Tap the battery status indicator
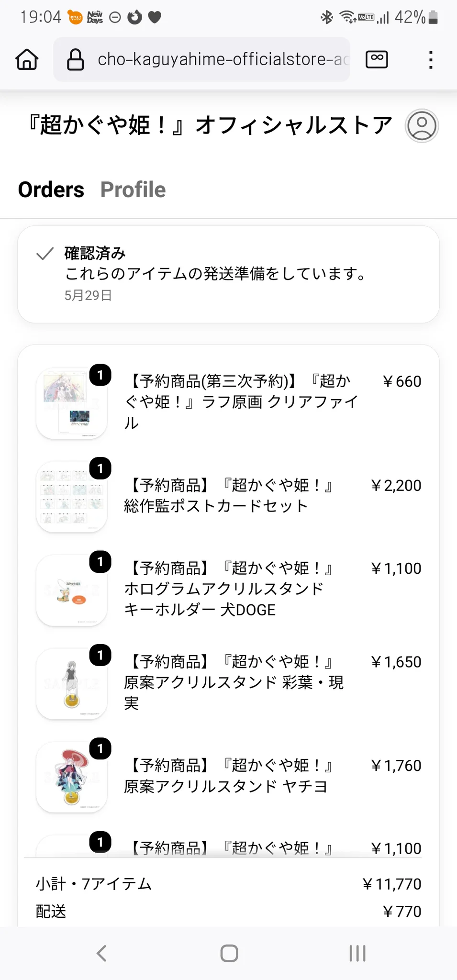Viewport: 457px width, 980px height. coord(433,17)
